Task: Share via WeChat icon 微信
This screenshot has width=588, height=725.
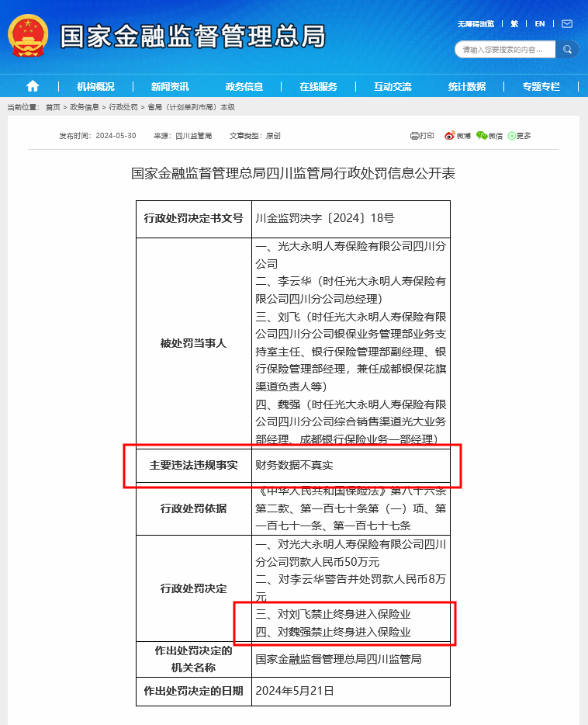Action: pos(489,136)
